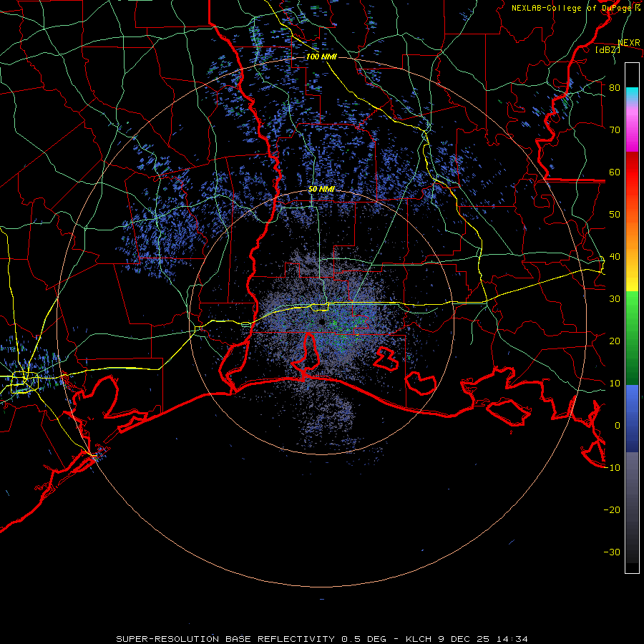Click the 60 dBZ scale value
The width and height of the screenshot is (644, 644).
click(615, 172)
